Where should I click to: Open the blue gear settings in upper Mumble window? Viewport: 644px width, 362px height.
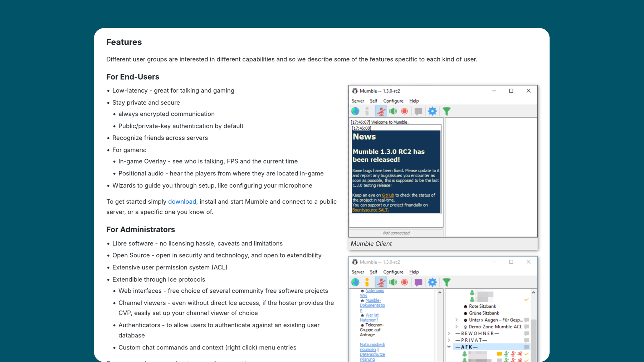(433, 111)
